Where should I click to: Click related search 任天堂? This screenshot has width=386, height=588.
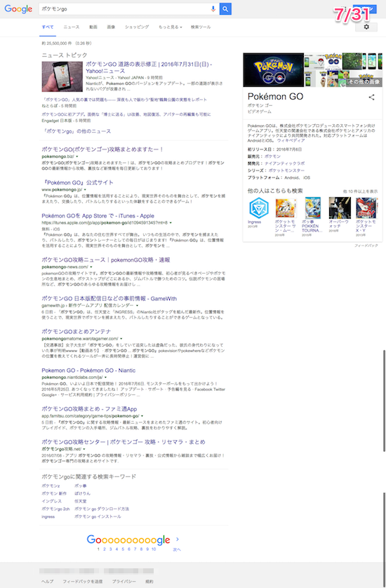pos(80,502)
